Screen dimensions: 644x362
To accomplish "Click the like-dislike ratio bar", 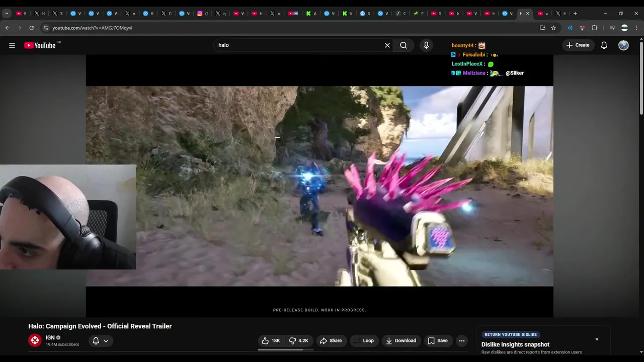I will point(286,349).
